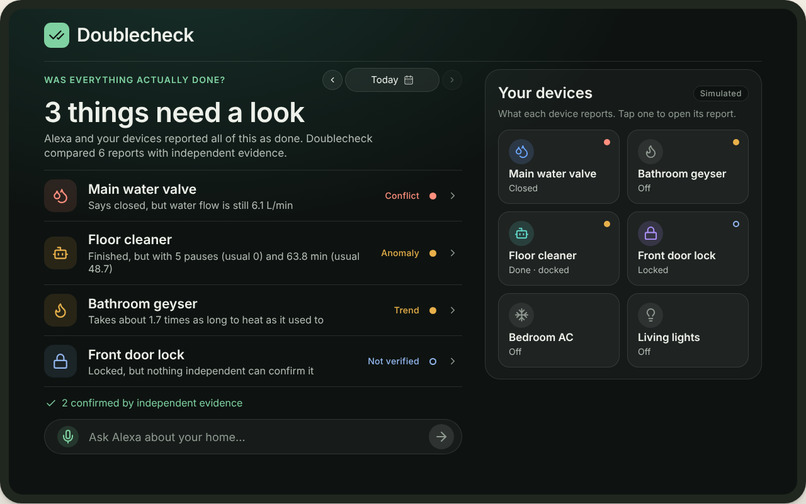Click the Trend status label
806x504 pixels.
pos(407,310)
